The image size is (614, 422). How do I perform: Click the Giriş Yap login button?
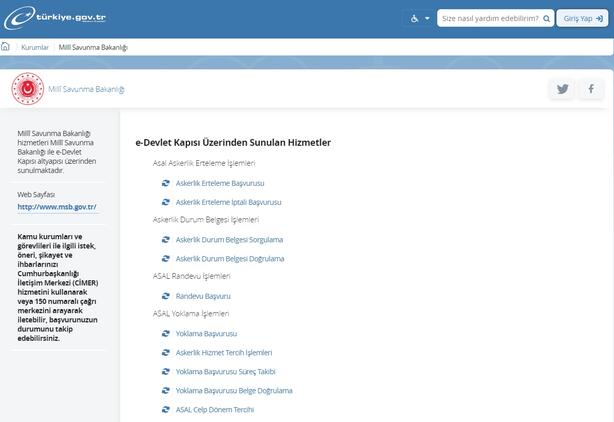coord(583,18)
